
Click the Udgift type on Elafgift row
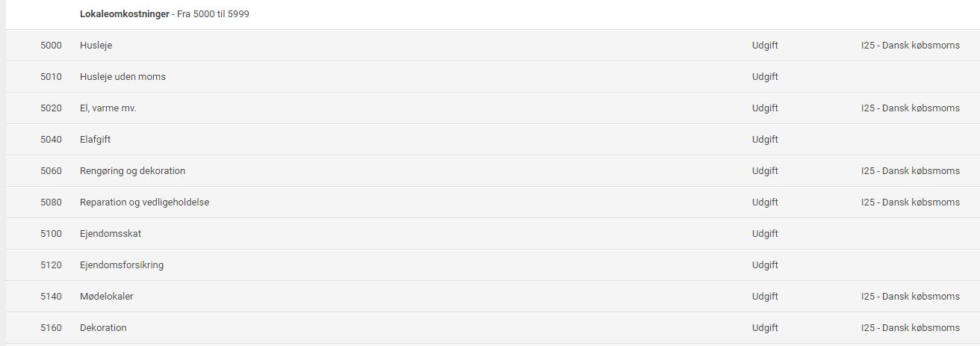(x=765, y=140)
